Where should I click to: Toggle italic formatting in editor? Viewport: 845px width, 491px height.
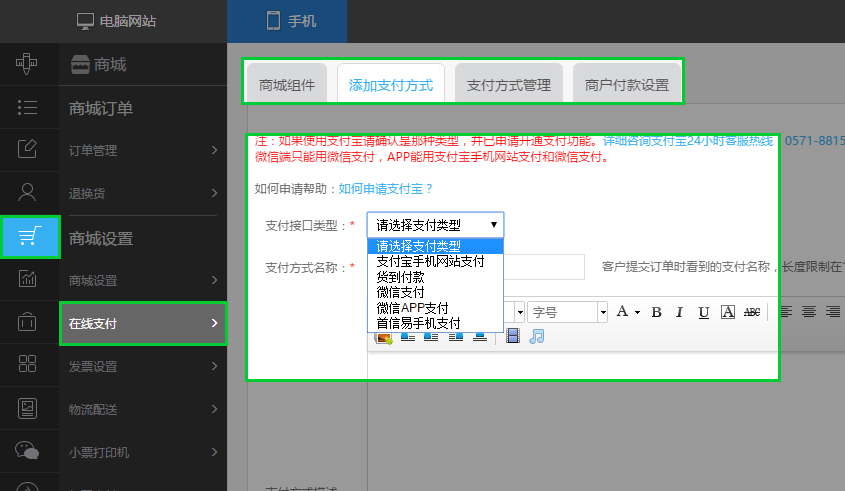pos(680,312)
